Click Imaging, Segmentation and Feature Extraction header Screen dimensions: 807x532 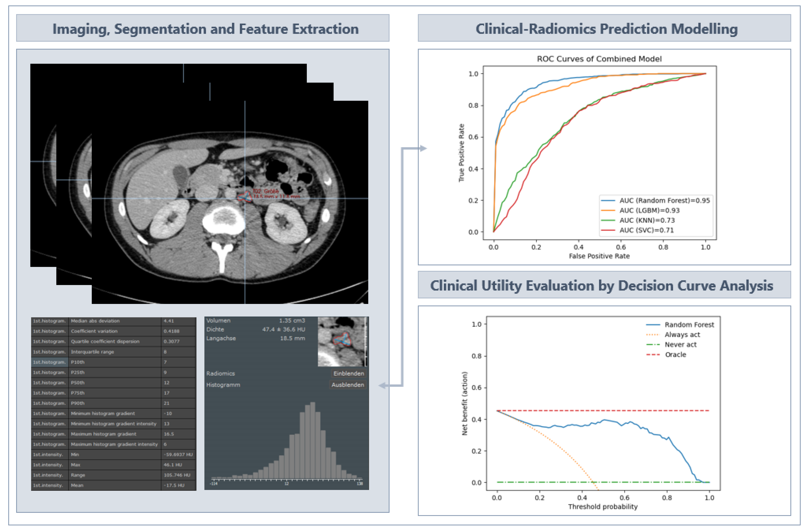click(205, 28)
